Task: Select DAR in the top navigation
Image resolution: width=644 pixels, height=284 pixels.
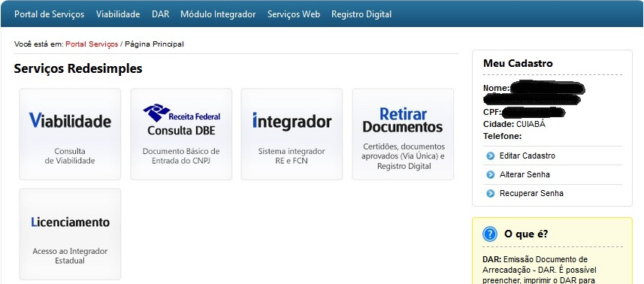Action: 160,14
